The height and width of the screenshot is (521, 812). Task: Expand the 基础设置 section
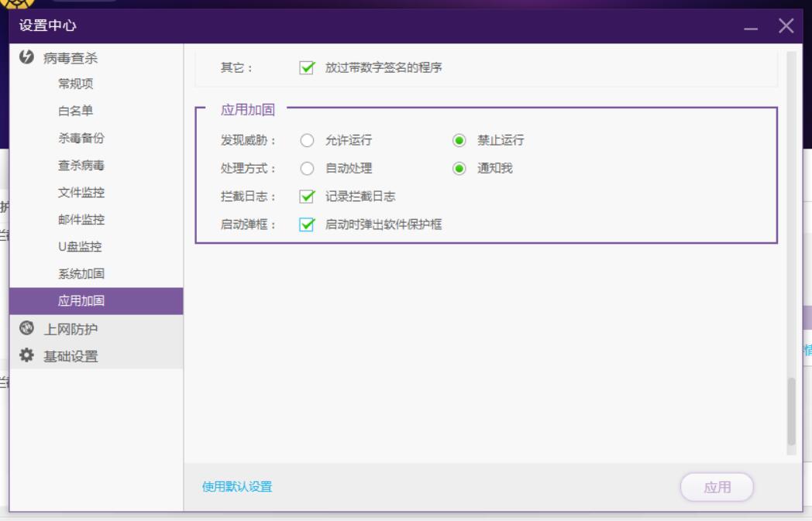pos(70,356)
